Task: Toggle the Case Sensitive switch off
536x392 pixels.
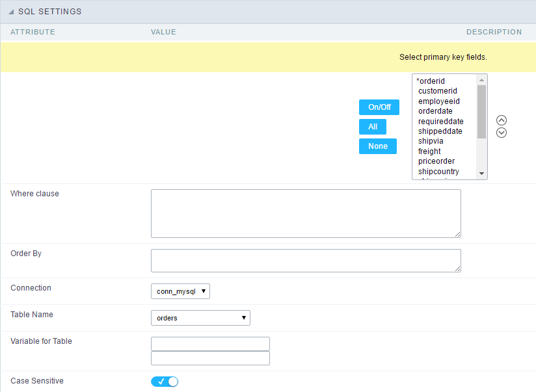Action: pyautogui.click(x=164, y=382)
